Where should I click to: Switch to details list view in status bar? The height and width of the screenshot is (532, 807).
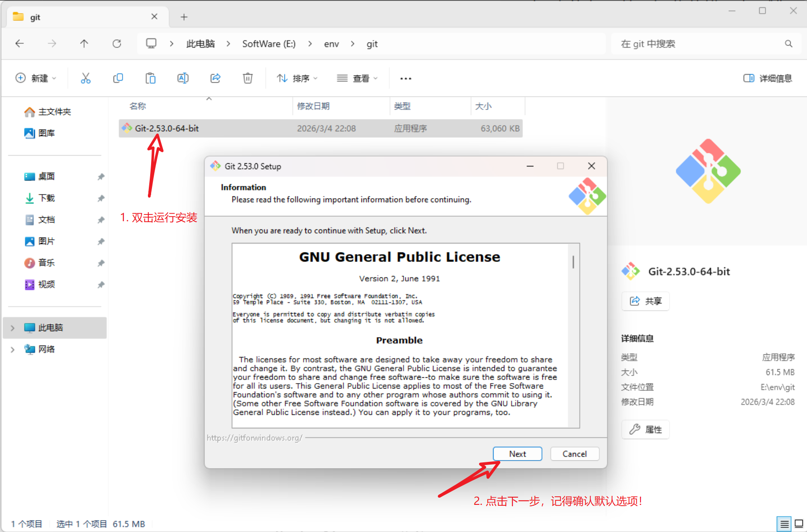coord(784,524)
